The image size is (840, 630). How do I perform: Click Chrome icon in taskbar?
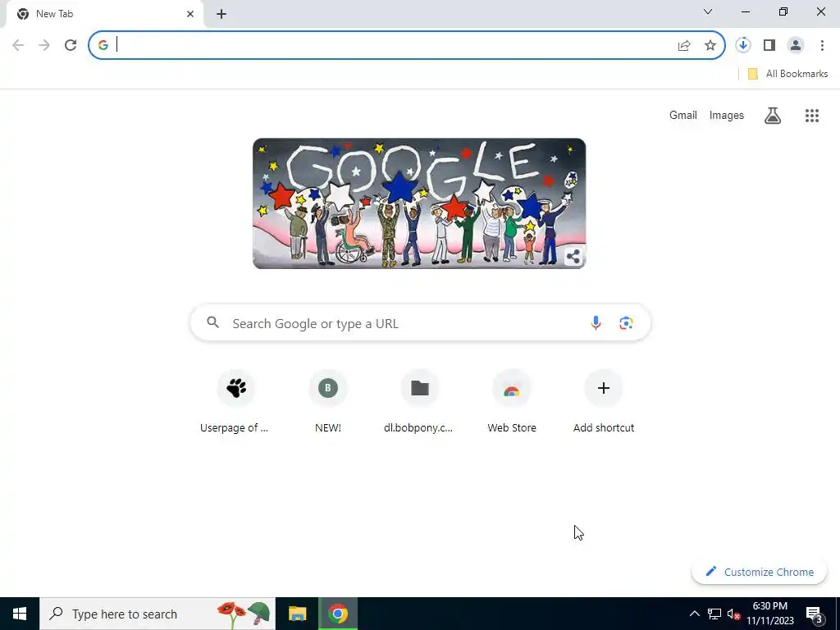tap(338, 614)
